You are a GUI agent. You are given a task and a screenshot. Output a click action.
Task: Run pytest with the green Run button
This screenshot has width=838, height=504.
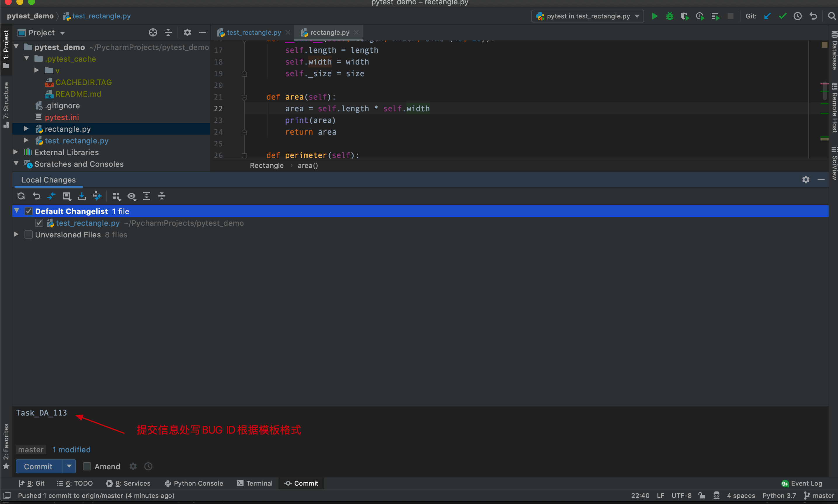pyautogui.click(x=655, y=16)
